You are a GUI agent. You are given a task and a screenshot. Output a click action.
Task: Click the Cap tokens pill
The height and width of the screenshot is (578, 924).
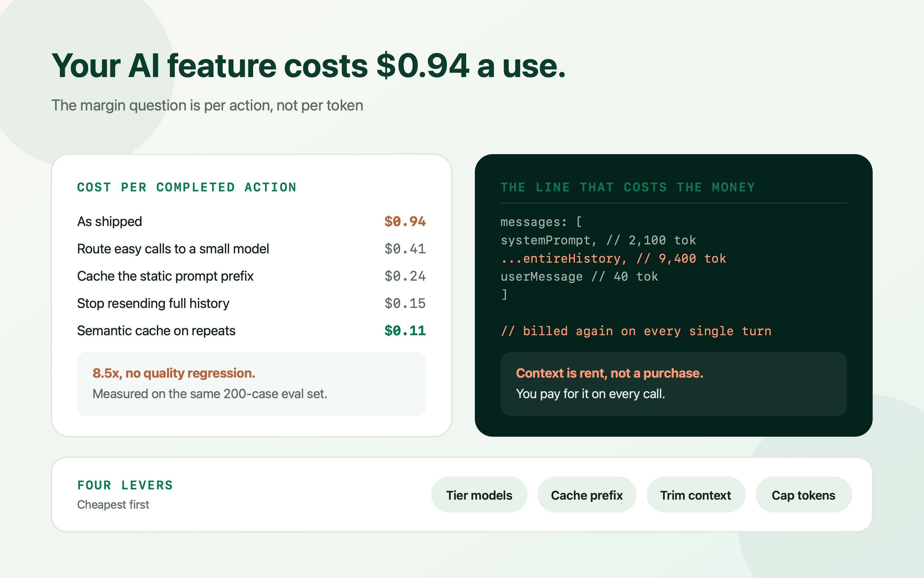pos(803,495)
